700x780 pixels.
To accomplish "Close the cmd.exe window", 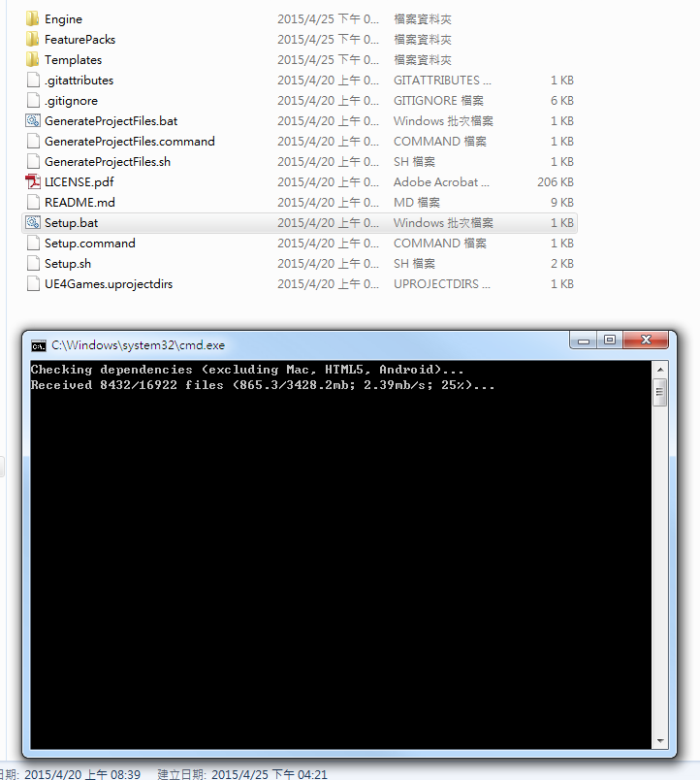I will point(646,341).
